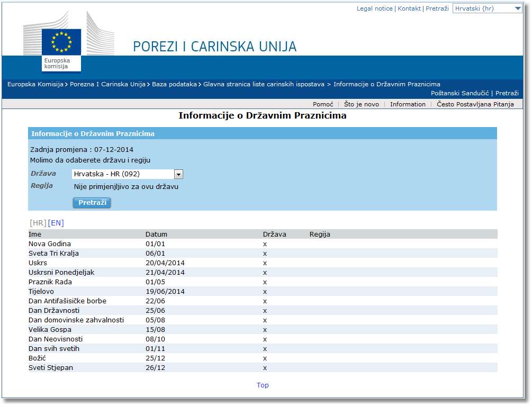Switch table language to [EN]

[x=56, y=223]
